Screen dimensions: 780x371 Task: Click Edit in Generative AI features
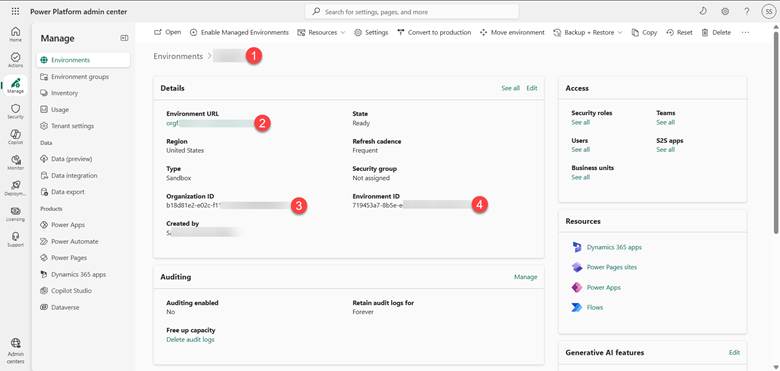[x=734, y=353]
